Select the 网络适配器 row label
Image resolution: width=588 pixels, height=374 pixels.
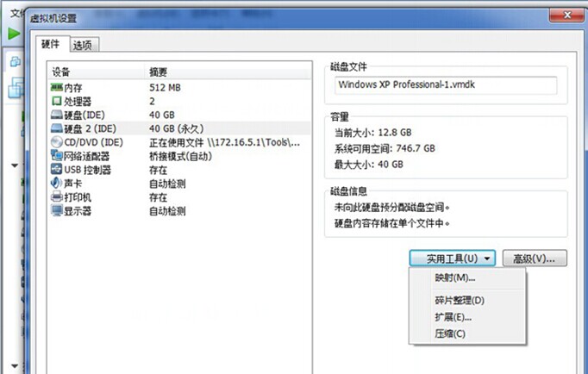coord(86,156)
